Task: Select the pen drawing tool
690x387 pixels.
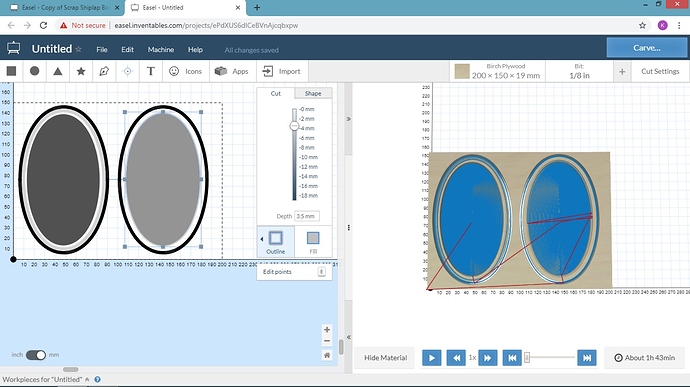Action: [104, 71]
